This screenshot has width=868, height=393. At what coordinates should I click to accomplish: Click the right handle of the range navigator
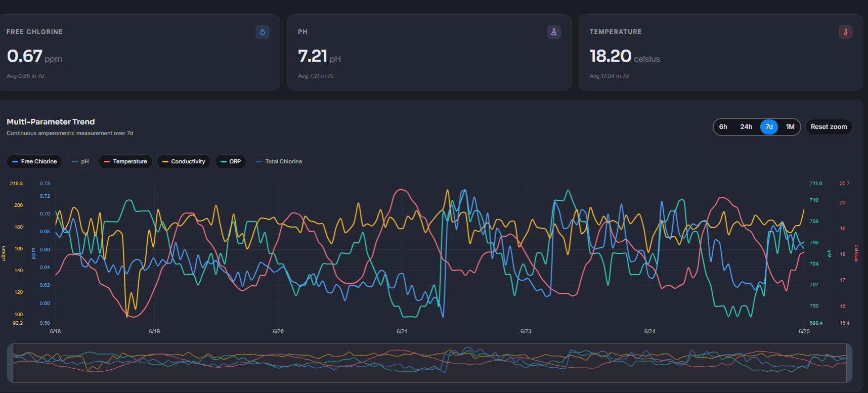pyautogui.click(x=849, y=363)
